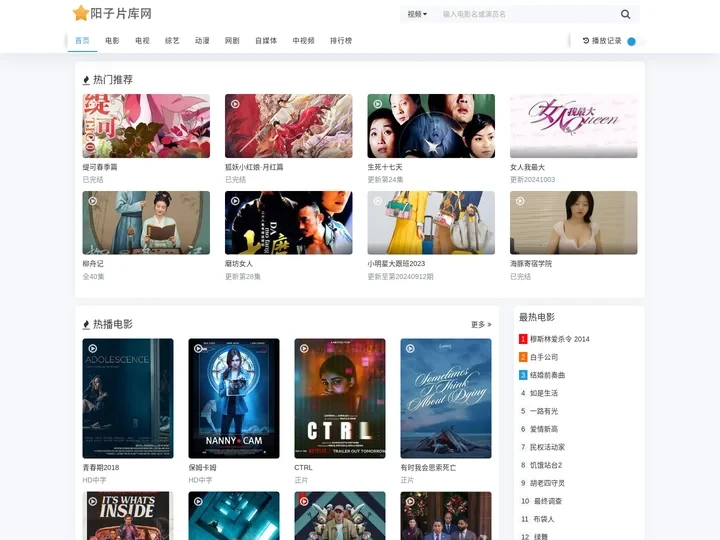This screenshot has height=540, width=720.
Task: Select 如是生活 in 最热电影 ranking
Action: coord(544,393)
